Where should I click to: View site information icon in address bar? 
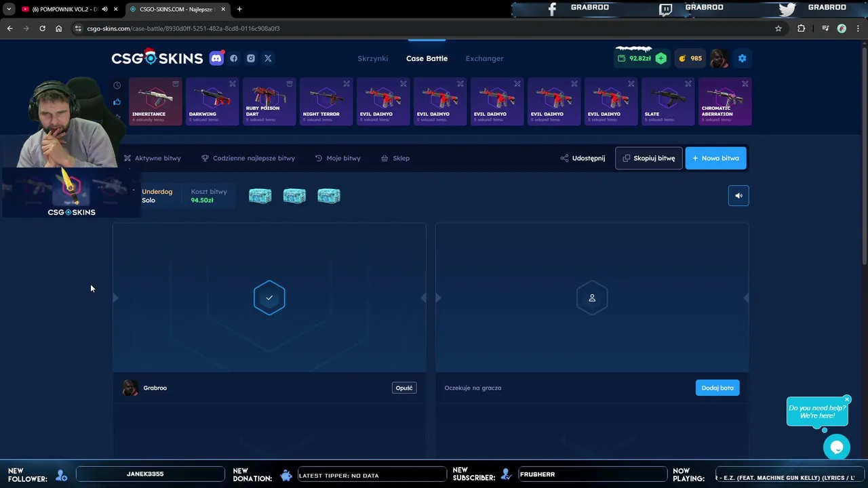pyautogui.click(x=78, y=28)
